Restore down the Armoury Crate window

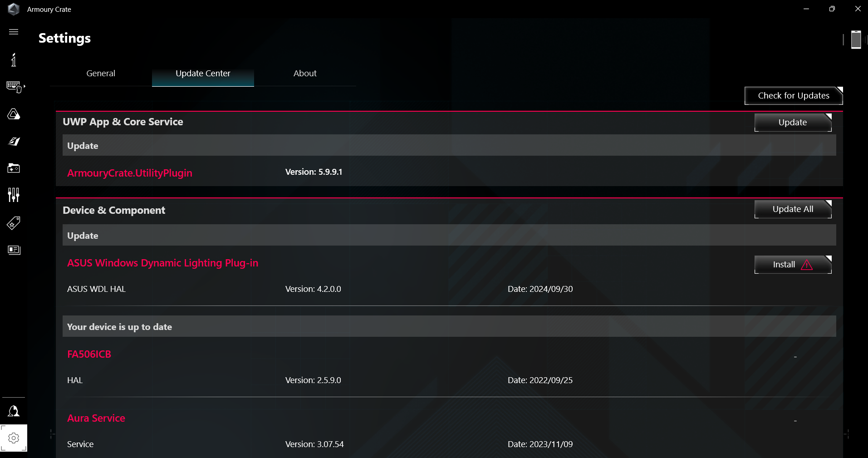(x=832, y=9)
